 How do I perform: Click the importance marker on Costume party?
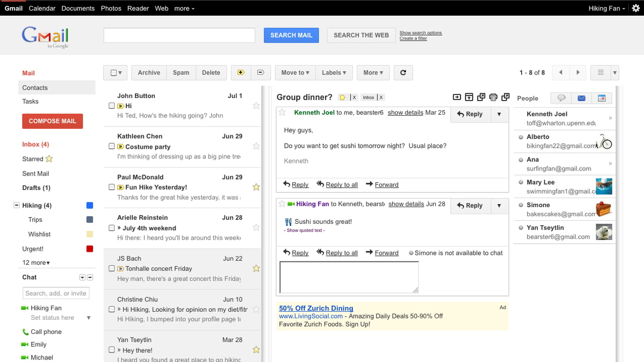[x=120, y=147]
